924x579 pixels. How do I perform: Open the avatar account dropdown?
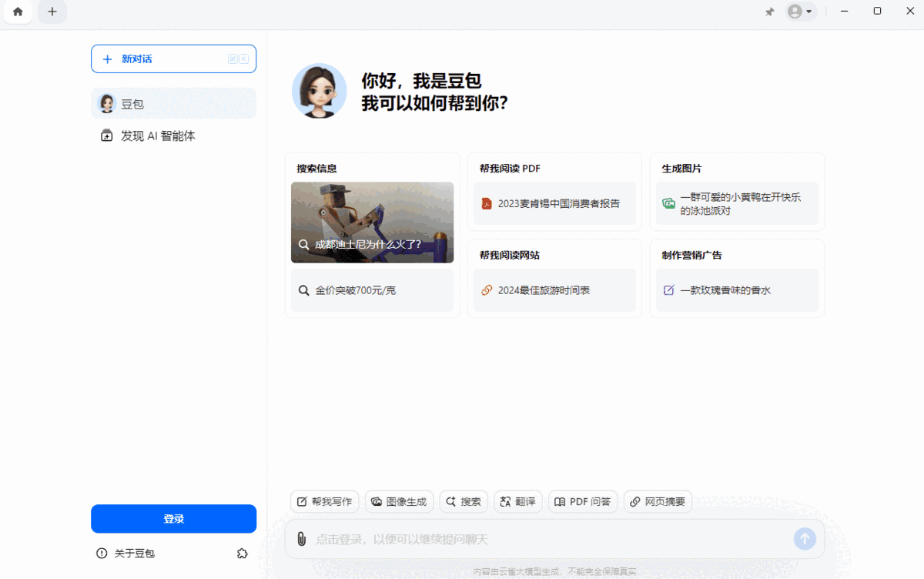coord(801,12)
